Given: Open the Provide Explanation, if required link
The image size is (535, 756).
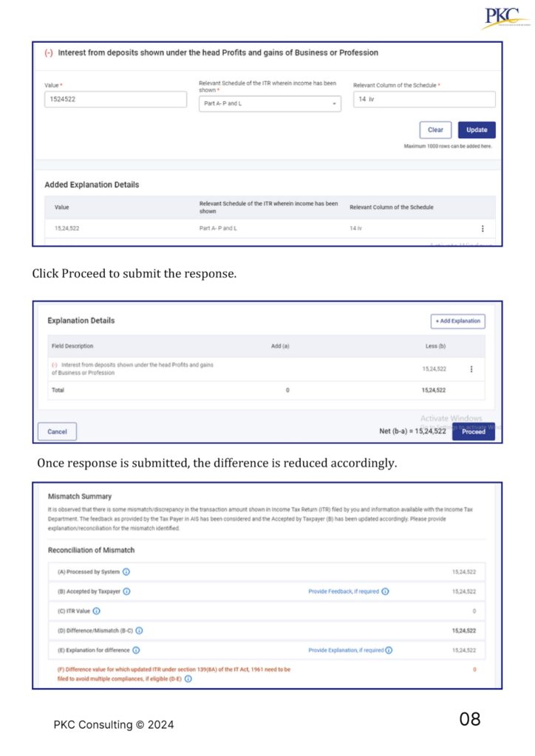Looking at the screenshot, I should click(x=346, y=650).
